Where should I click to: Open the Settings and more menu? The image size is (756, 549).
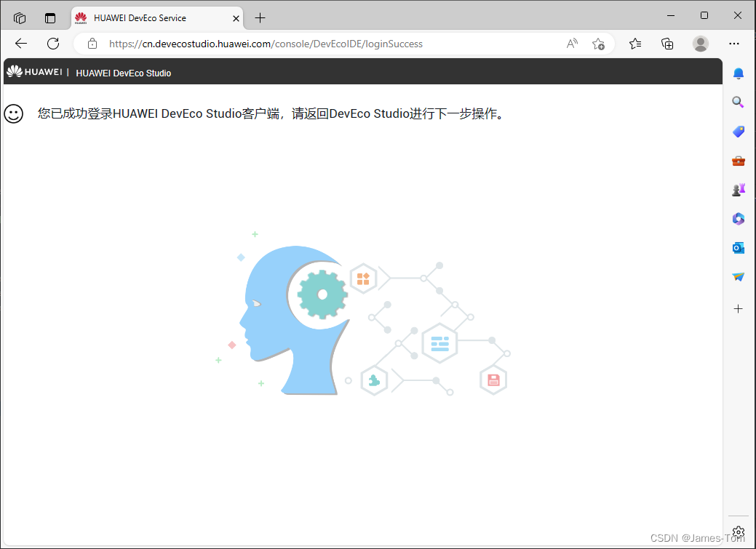click(734, 44)
